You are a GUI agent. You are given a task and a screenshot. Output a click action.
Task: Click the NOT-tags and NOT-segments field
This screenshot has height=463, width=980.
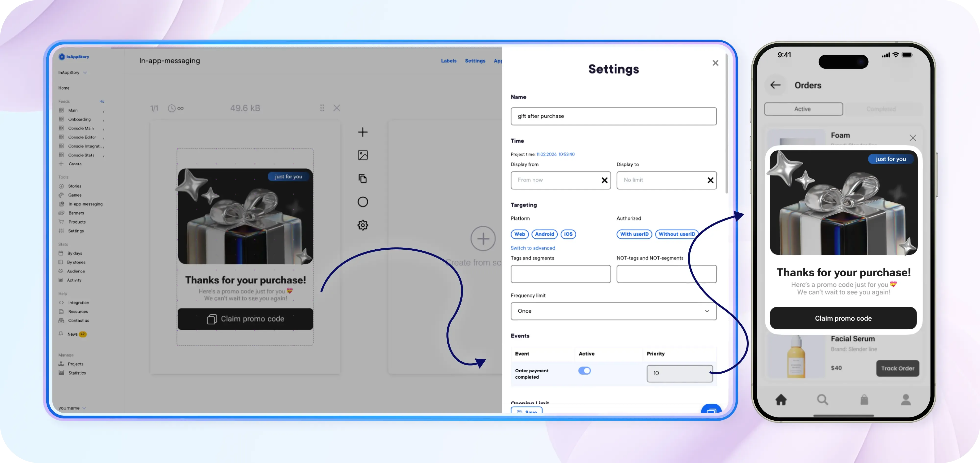pos(666,274)
